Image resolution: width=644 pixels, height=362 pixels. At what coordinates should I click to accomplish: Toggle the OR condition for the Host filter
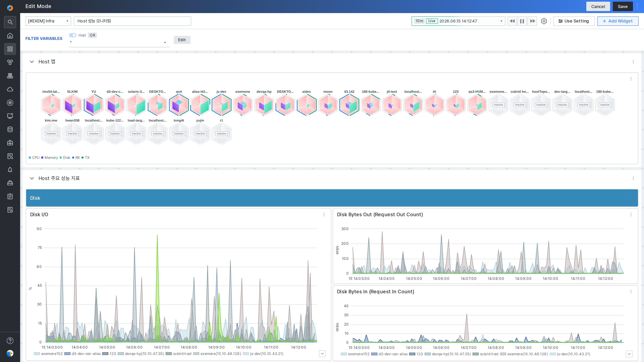coord(93,35)
